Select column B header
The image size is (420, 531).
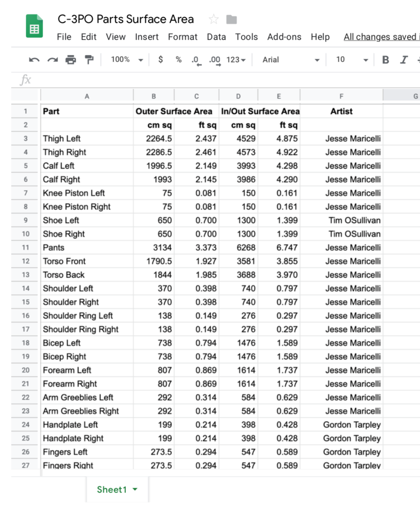point(154,96)
